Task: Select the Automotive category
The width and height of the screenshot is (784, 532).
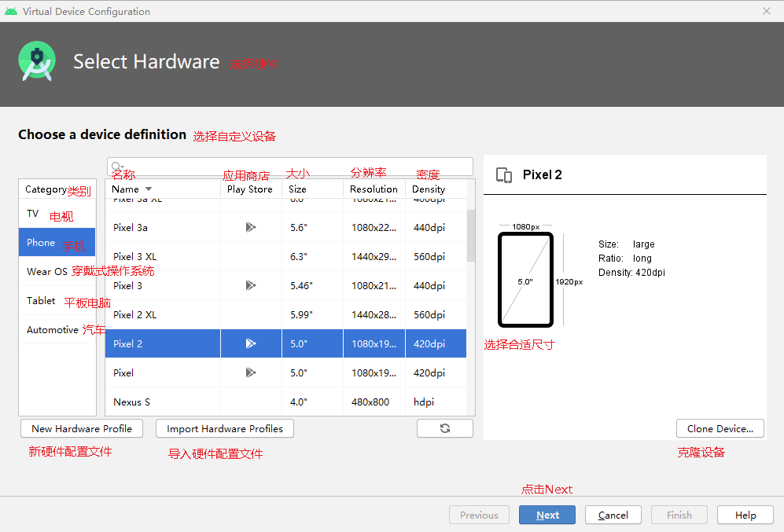Action: (57, 329)
